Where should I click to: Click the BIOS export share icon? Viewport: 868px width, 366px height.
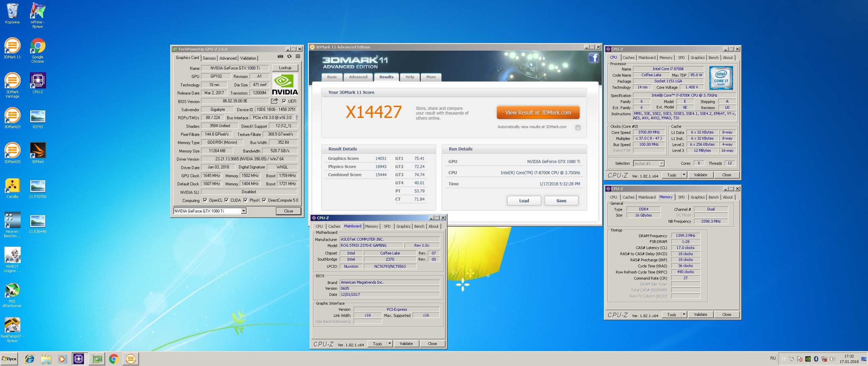coord(274,101)
